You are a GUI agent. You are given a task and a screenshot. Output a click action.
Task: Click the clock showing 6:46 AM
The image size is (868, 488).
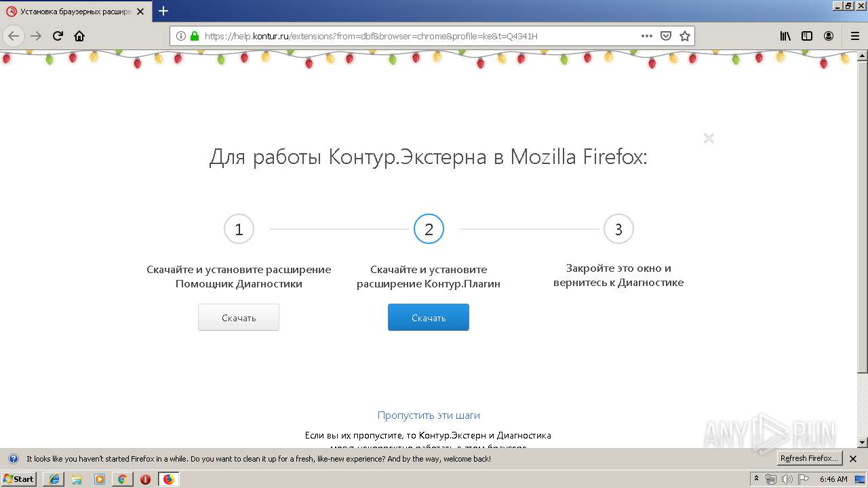833,479
